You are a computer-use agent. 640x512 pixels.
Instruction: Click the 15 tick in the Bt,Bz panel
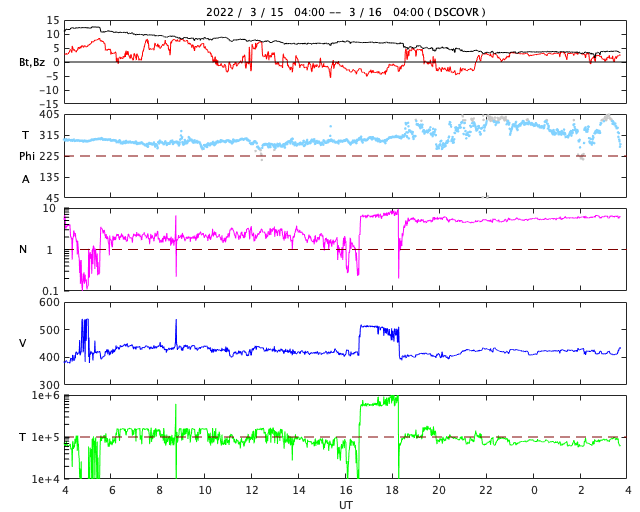click(x=53, y=20)
